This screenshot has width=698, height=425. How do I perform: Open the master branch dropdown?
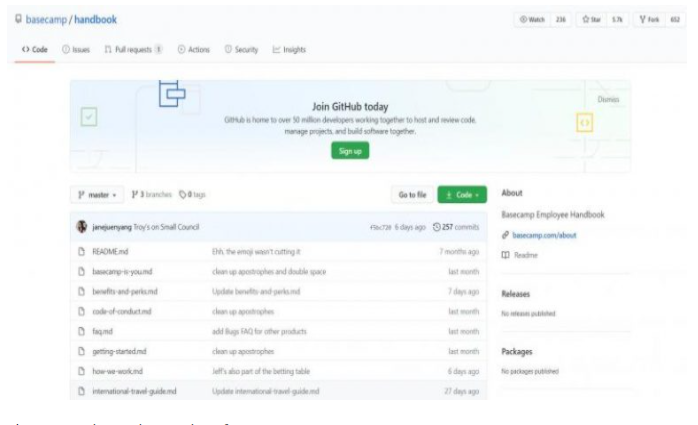[97, 194]
